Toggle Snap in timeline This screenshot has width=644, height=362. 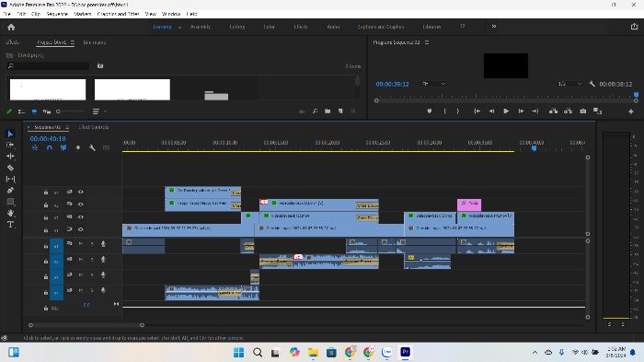pyautogui.click(x=50, y=147)
